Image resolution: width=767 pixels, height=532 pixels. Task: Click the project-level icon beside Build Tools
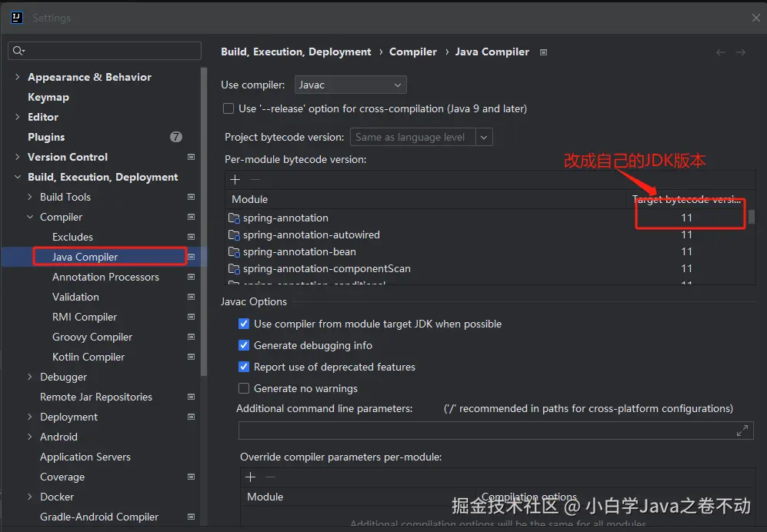192,197
